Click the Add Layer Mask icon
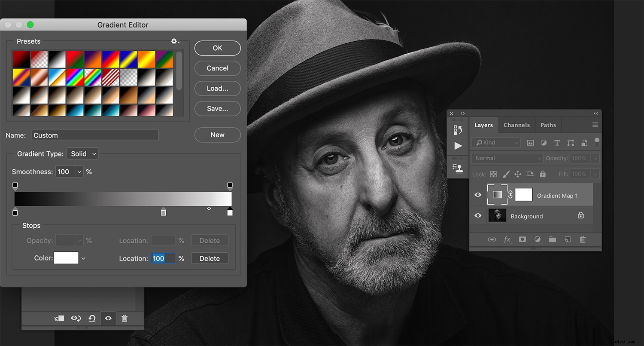Image resolution: width=644 pixels, height=346 pixels. click(x=522, y=239)
